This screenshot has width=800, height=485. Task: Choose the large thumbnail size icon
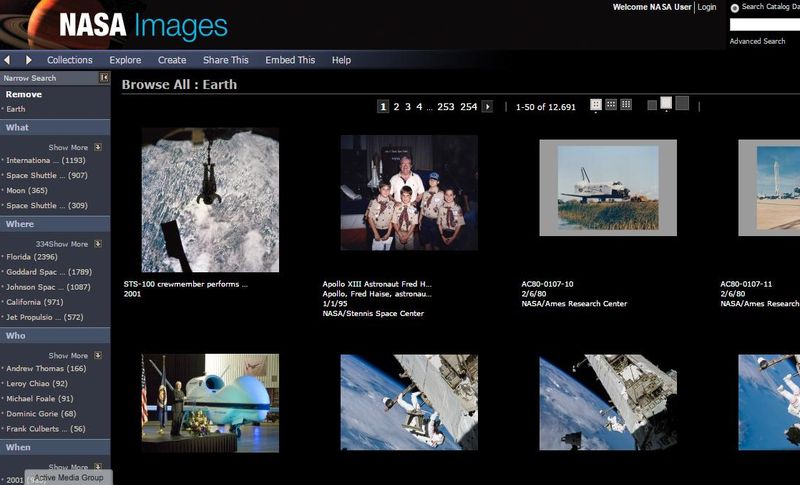click(x=682, y=103)
